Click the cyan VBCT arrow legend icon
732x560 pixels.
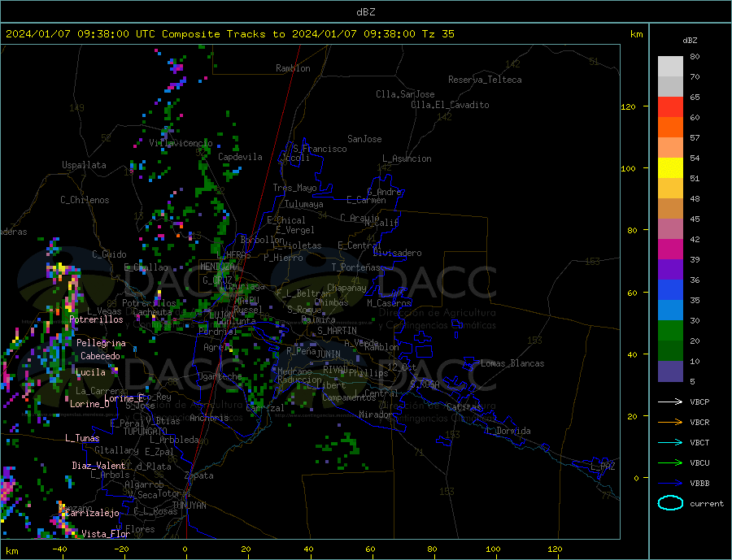tap(670, 442)
